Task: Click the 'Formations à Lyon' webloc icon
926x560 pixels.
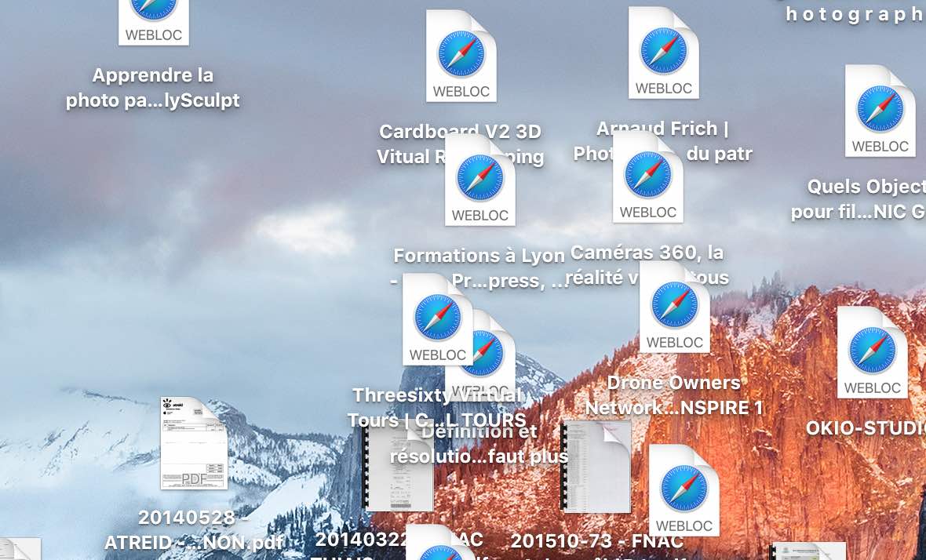Action: pos(480,180)
